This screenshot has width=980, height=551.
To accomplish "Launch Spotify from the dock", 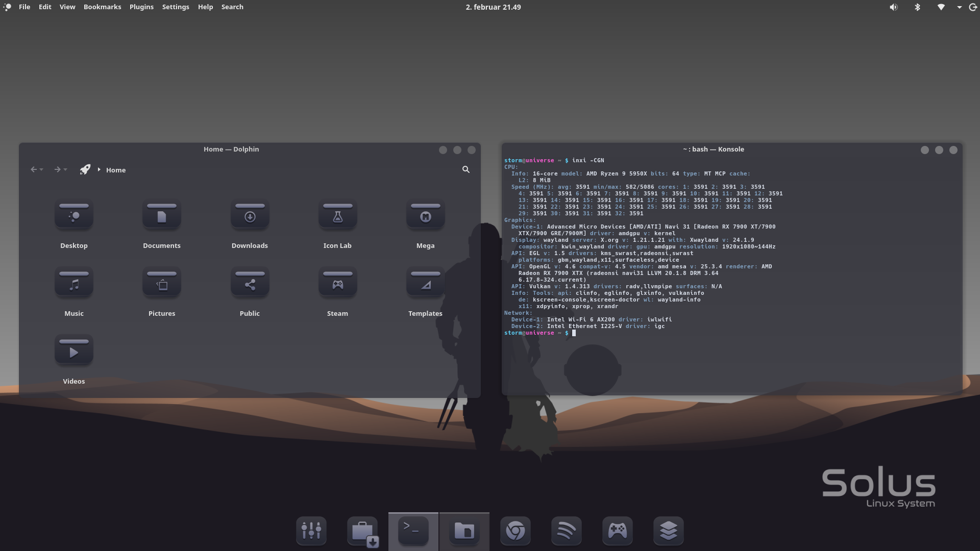I will coord(566,531).
